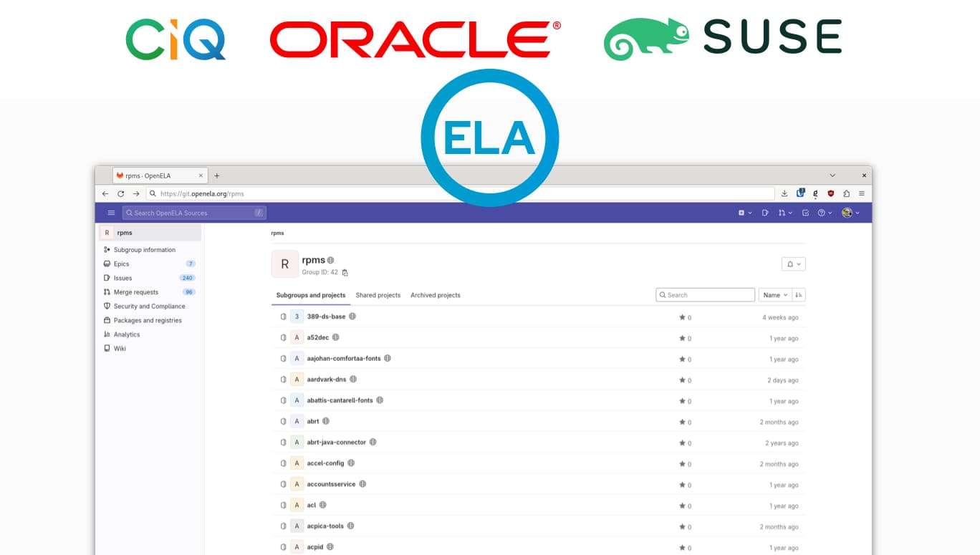The width and height of the screenshot is (980, 555).
Task: Open Security and Compliance section
Action: point(149,306)
